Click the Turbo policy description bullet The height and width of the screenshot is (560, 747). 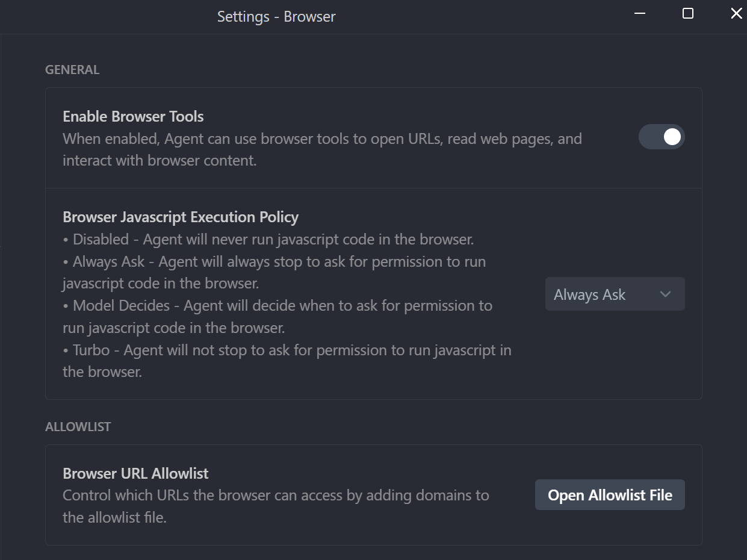287,349
